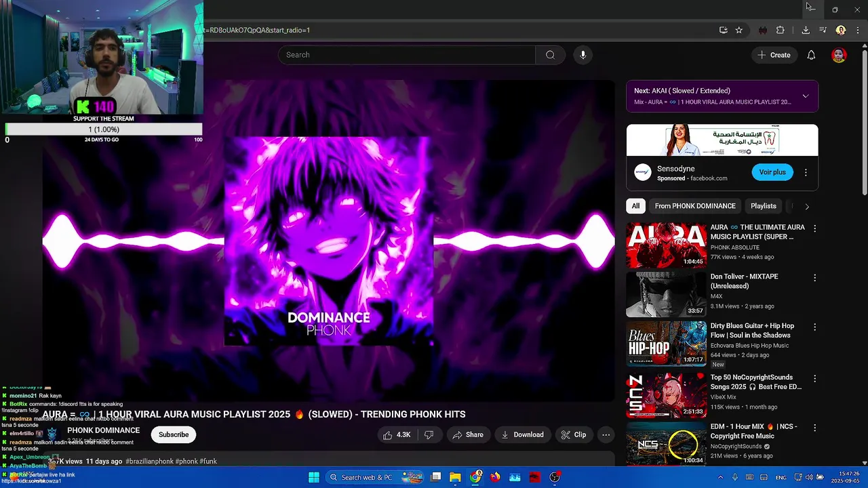The image size is (868, 488).
Task: Open the YouTube account avatar menu
Action: click(x=839, y=55)
